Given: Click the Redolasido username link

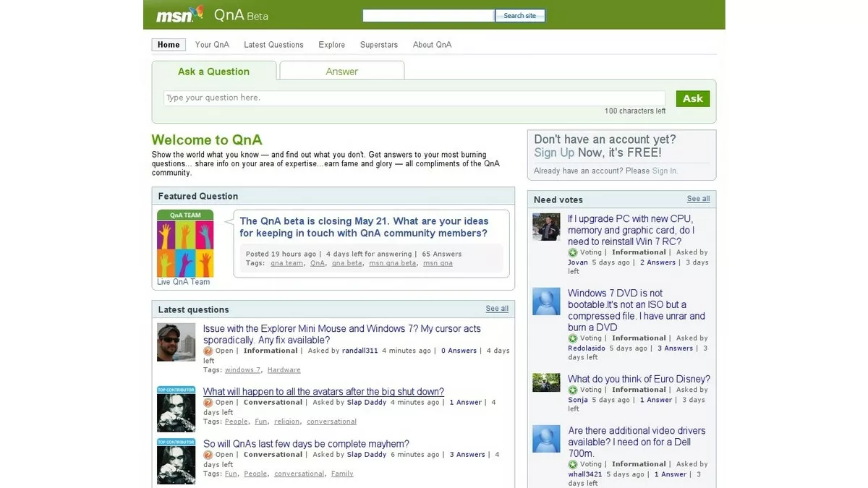Looking at the screenshot, I should (x=587, y=348).
